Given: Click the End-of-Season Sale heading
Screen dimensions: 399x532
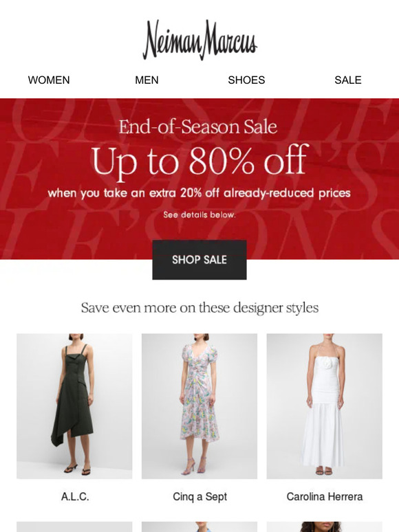Looking at the screenshot, I should 198,127.
